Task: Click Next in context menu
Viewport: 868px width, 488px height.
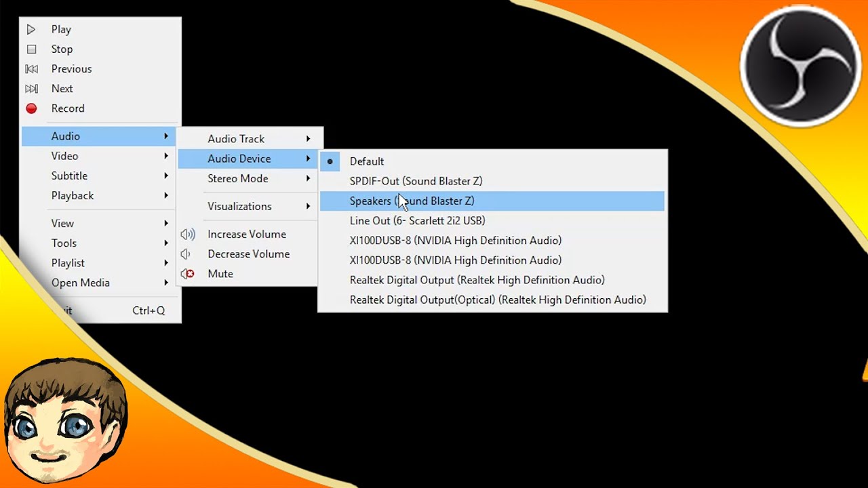Action: (100, 88)
